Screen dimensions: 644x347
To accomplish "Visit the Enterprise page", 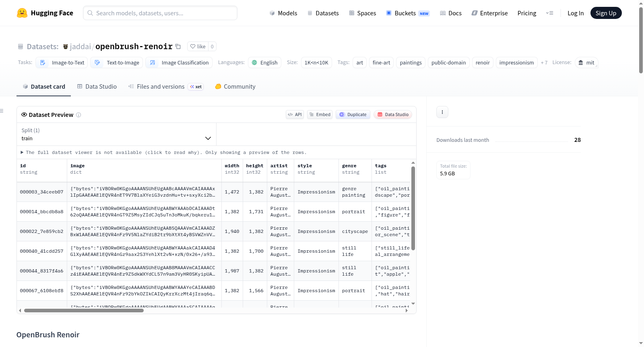I will tap(489, 13).
